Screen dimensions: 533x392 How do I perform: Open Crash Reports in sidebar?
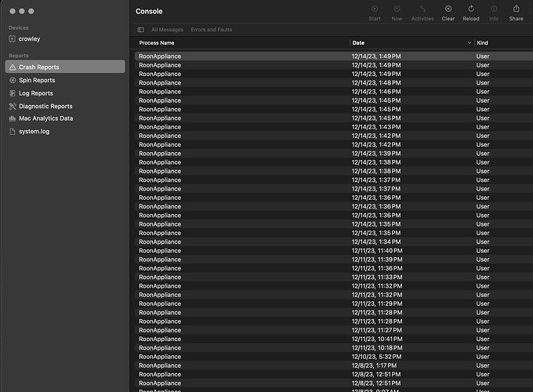click(x=64, y=67)
